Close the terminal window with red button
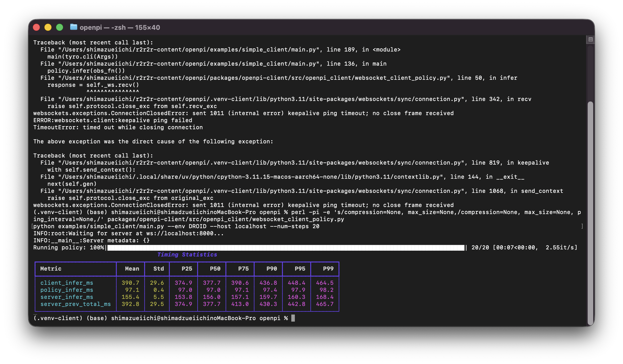Screen dimensions: 623x364 37,27
